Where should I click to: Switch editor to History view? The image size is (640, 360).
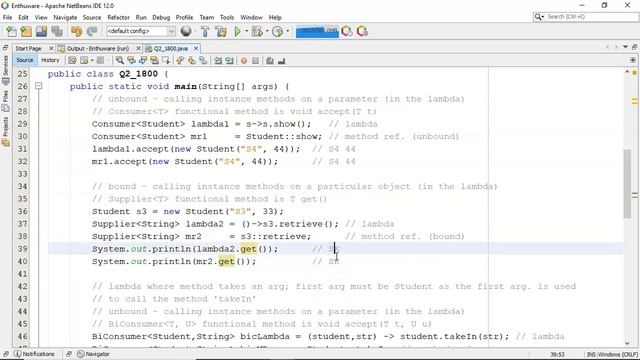point(50,60)
